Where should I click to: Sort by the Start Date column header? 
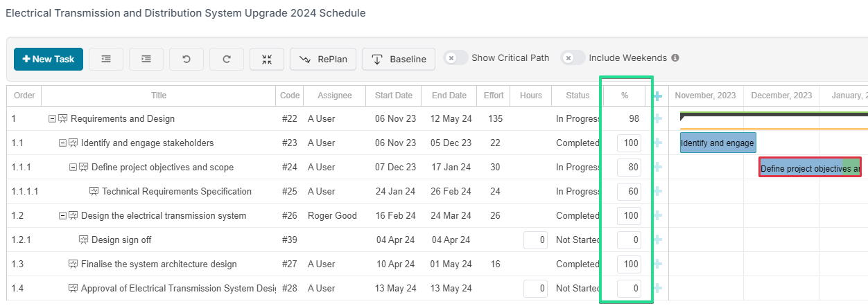(x=393, y=96)
